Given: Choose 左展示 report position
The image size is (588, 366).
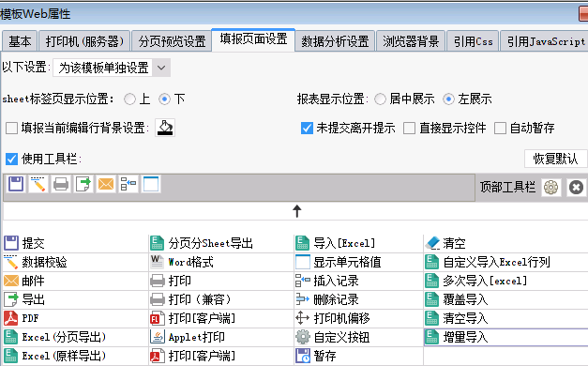Looking at the screenshot, I should [x=448, y=99].
